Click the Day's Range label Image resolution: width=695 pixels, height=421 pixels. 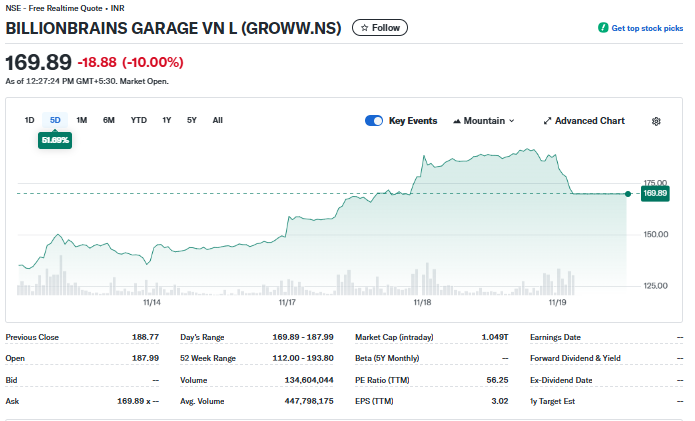tap(202, 337)
